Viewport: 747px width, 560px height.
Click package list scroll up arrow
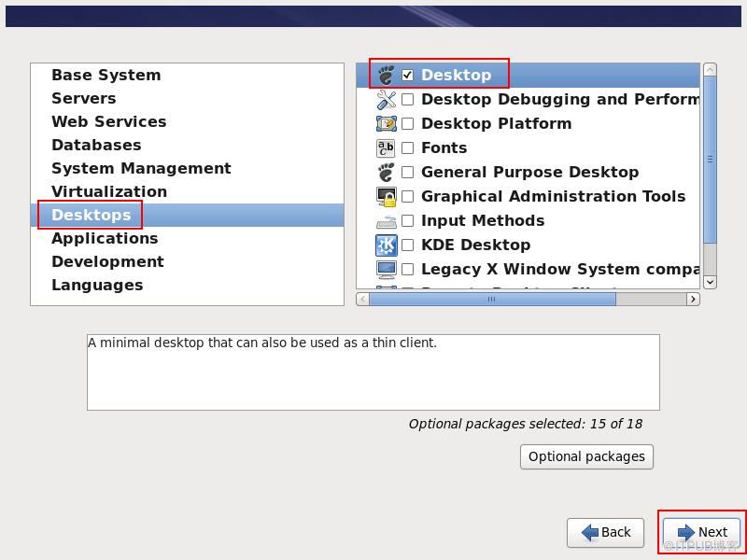tap(710, 69)
